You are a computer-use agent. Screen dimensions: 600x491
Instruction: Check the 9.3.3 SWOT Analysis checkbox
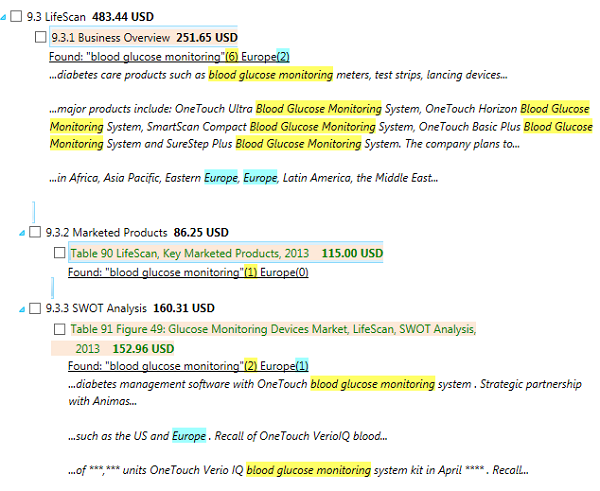click(x=36, y=308)
